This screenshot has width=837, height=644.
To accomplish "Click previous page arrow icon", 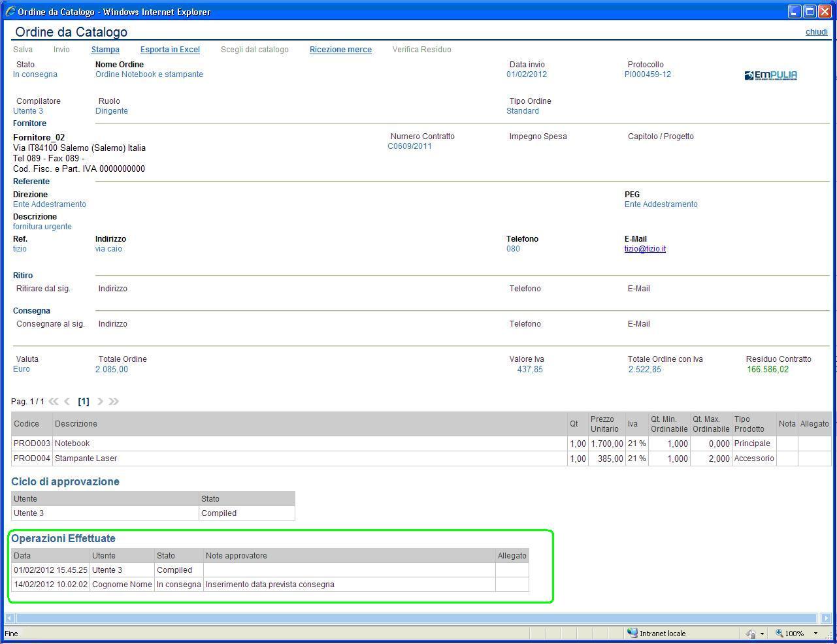I will coord(67,401).
